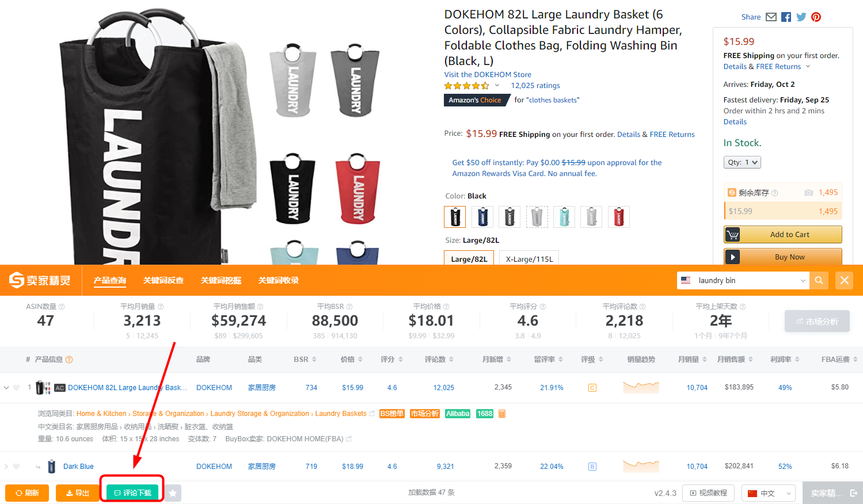Share product on Twitter
The image size is (863, 504).
click(801, 17)
